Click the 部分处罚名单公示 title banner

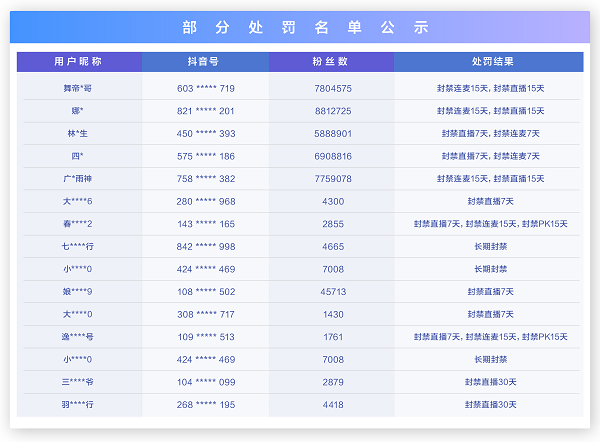[305, 28]
